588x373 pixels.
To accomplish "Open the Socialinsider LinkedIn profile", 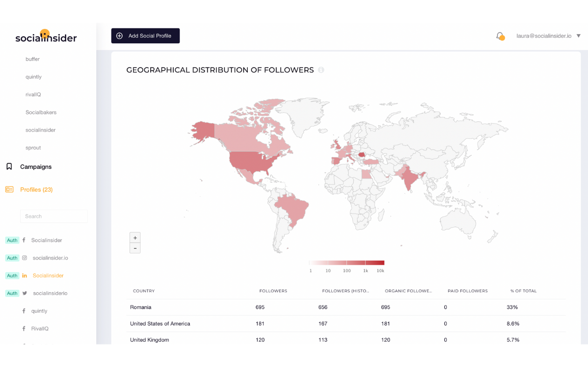I will coord(48,276).
